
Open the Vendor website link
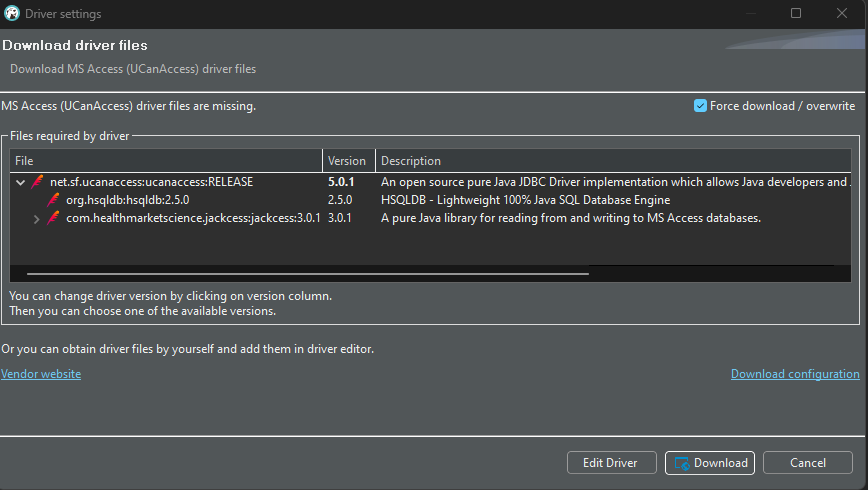pyautogui.click(x=41, y=374)
